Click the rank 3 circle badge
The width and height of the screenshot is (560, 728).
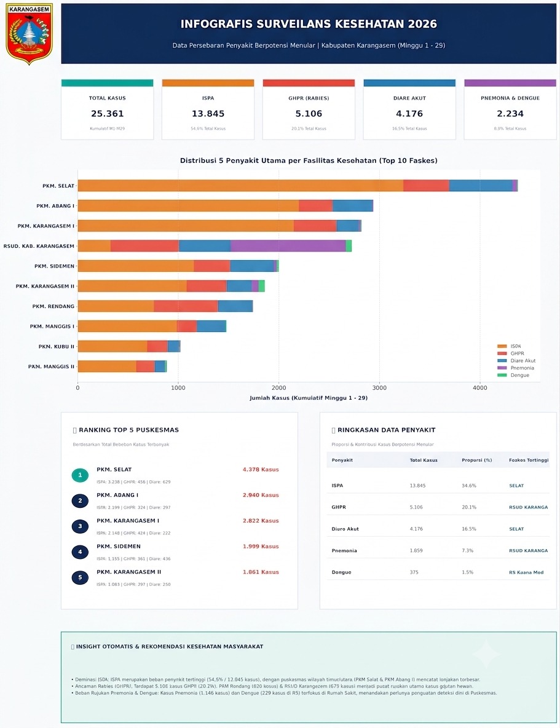80,526
